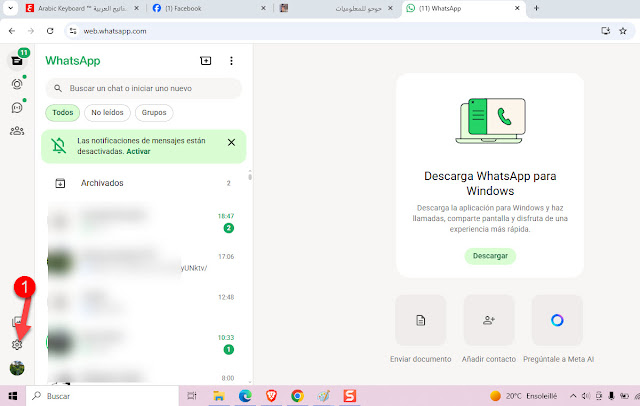Open the browser tab search chevron
Screen dimensions: 640x406
tap(12, 8)
